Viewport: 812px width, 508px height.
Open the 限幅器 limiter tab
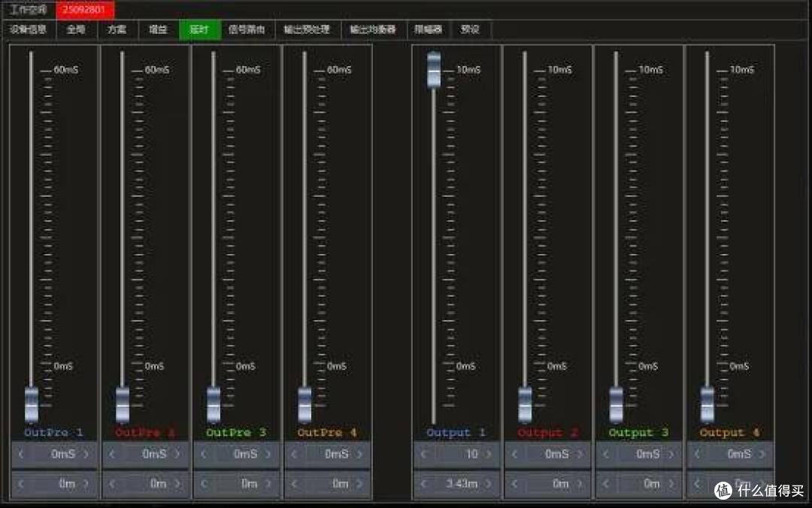429,29
